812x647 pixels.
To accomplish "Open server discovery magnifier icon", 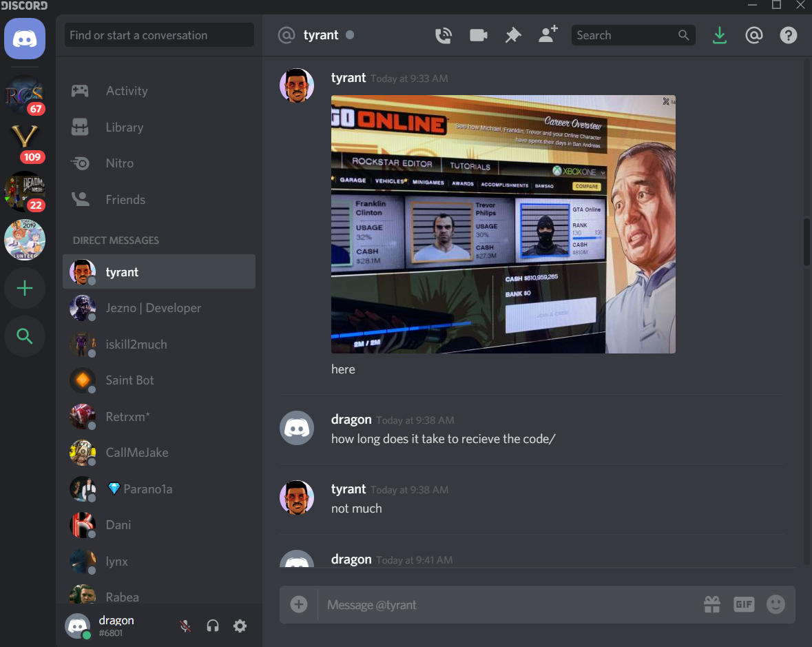I will tap(24, 336).
